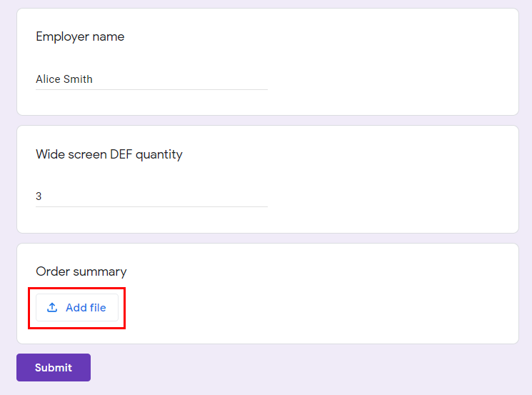Click the 'Employer name' question title
The height and width of the screenshot is (395, 532).
[80, 36]
